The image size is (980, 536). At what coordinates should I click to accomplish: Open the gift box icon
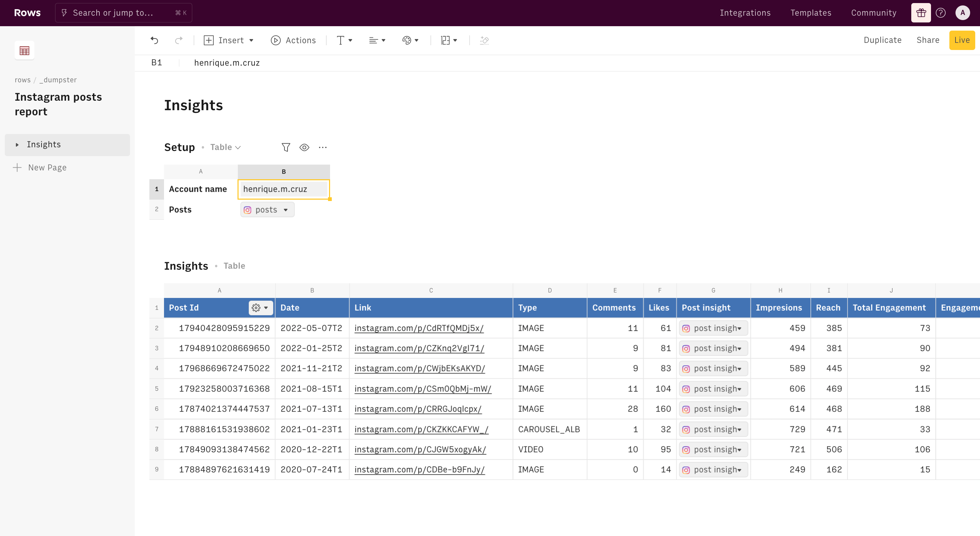pos(921,13)
